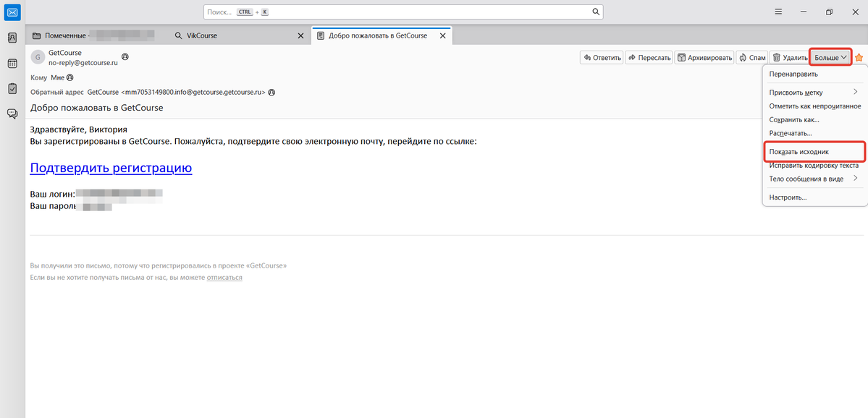Click the Переслать forward button

point(649,58)
